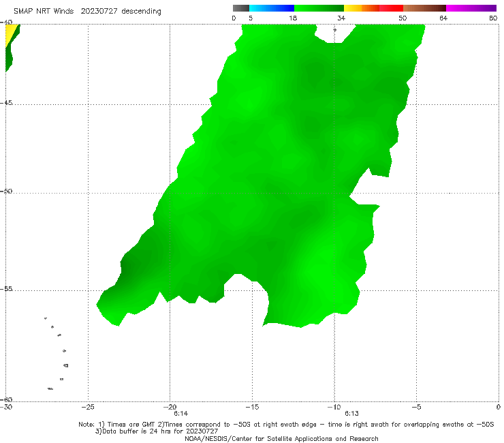Click the color bar label '34'
The width and height of the screenshot is (504, 443).
pos(341,18)
